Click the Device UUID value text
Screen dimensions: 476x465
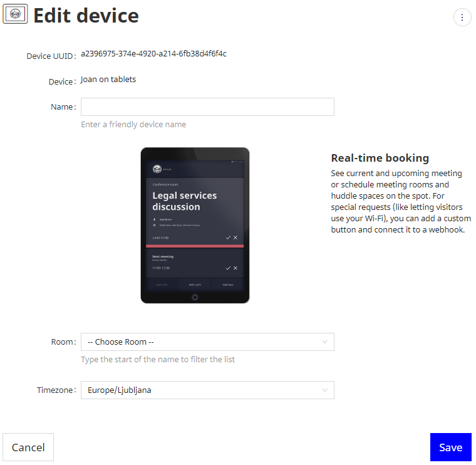click(153, 54)
